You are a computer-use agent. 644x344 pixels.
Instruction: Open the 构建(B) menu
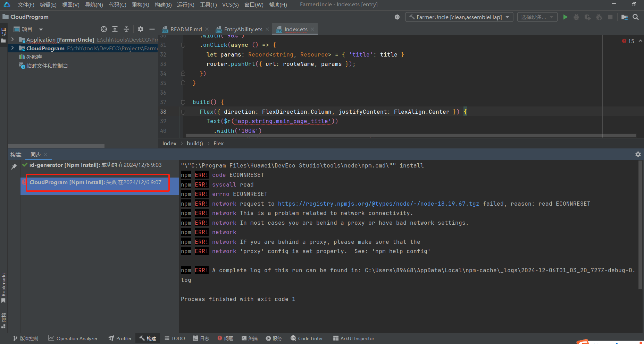pyautogui.click(x=163, y=5)
